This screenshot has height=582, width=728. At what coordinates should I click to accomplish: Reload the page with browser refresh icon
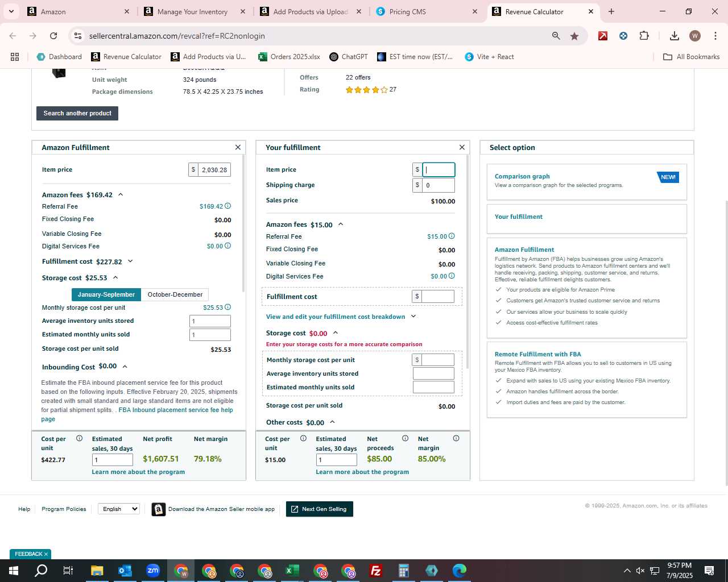click(x=53, y=36)
